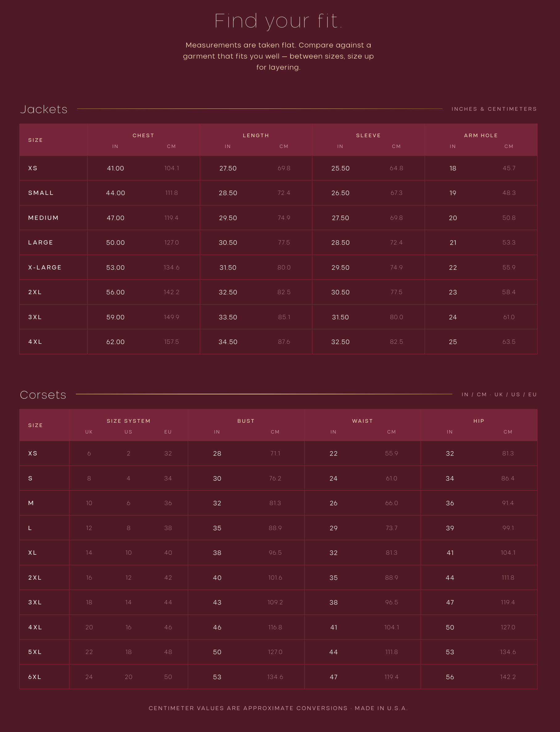
Task: Click chest value '50.00' in LARGE row
Action: coord(115,243)
